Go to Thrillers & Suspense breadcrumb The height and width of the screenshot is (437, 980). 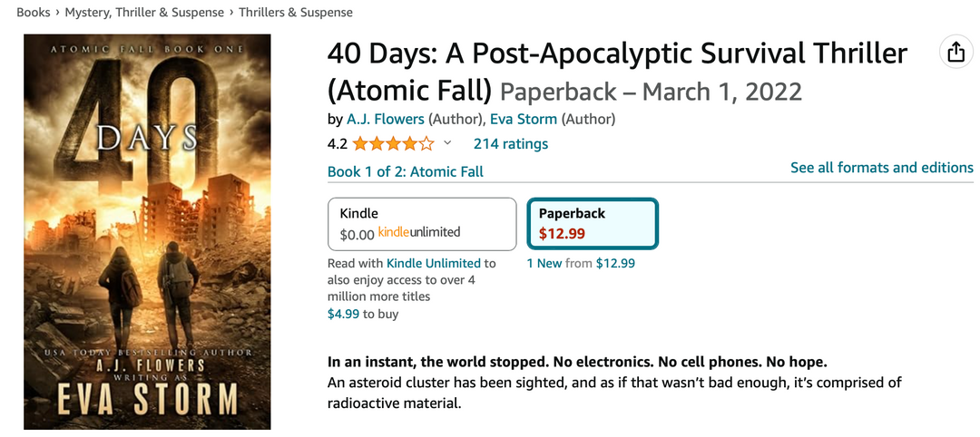[296, 13]
